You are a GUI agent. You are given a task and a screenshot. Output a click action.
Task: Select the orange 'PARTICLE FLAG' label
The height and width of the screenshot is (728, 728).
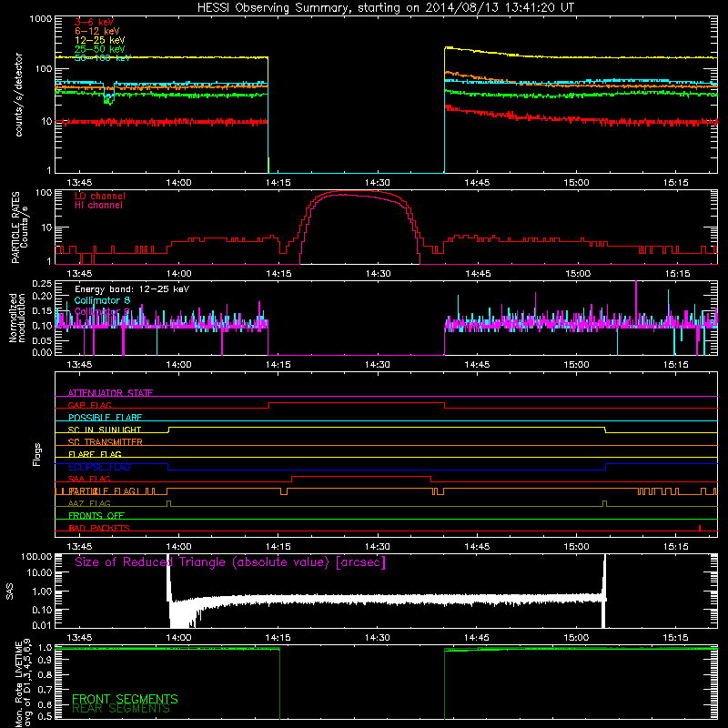[102, 490]
